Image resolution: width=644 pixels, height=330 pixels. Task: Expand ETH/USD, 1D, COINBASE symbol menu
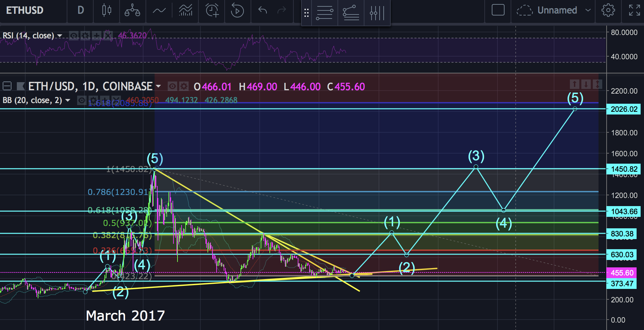(x=158, y=87)
